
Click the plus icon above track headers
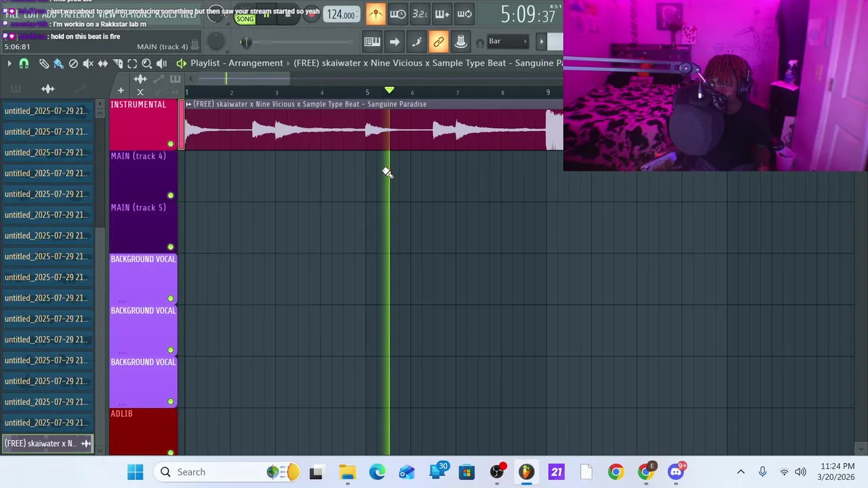coord(121,91)
